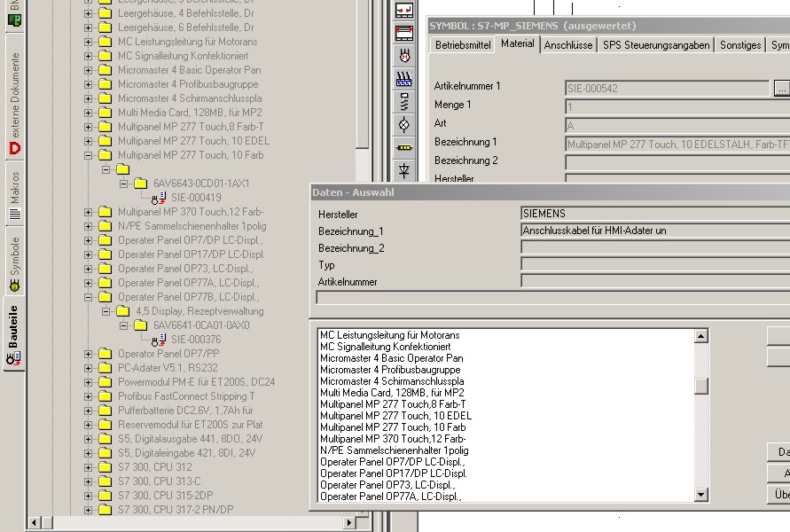Open the Anschlüsse tab

coord(568,45)
